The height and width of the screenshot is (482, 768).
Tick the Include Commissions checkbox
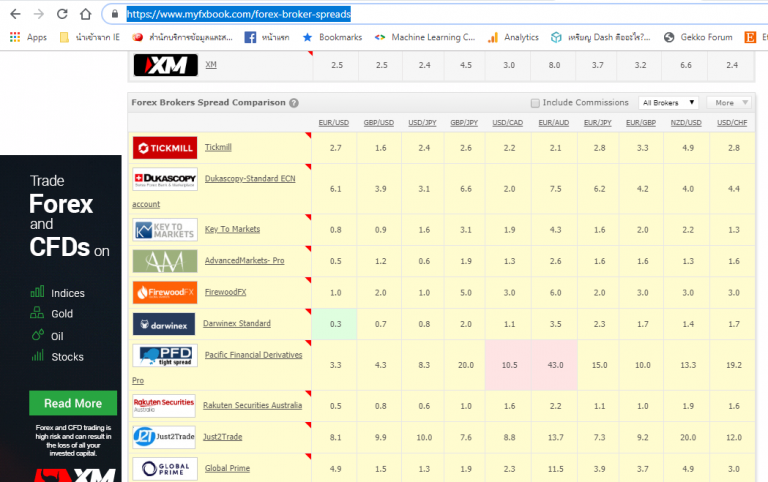coord(535,103)
